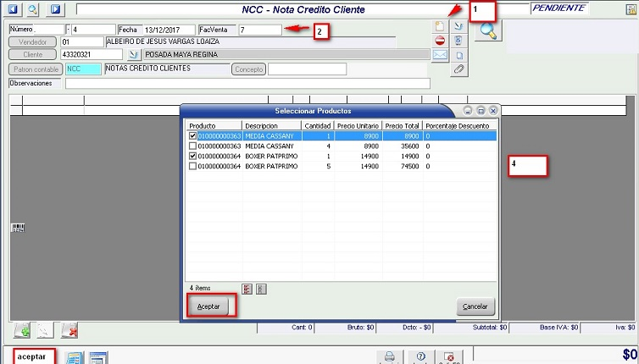Click the red no-entry cancel icon
The width and height of the screenshot is (639, 364).
click(440, 41)
